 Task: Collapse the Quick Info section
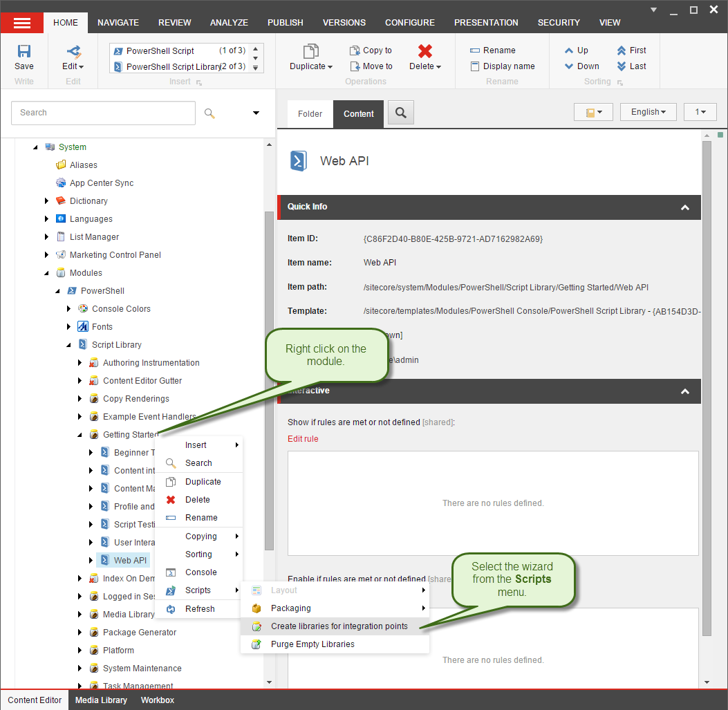point(684,207)
